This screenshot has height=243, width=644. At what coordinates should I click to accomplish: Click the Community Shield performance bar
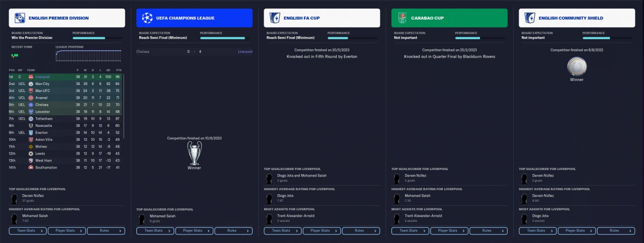click(608, 38)
